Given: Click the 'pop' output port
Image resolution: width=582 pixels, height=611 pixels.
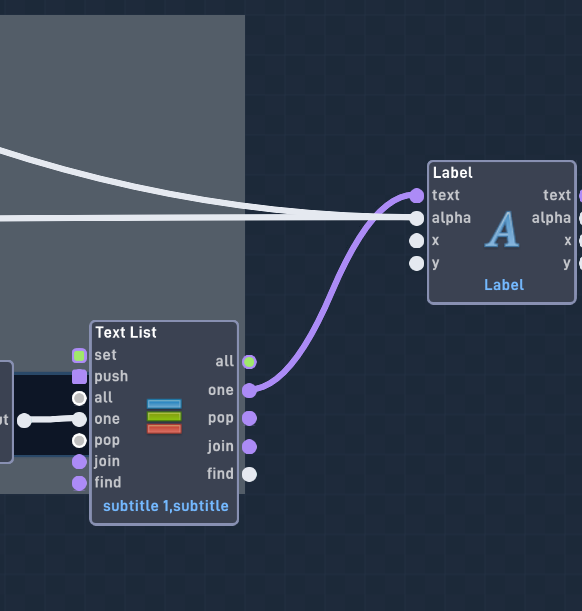Looking at the screenshot, I should (249, 419).
